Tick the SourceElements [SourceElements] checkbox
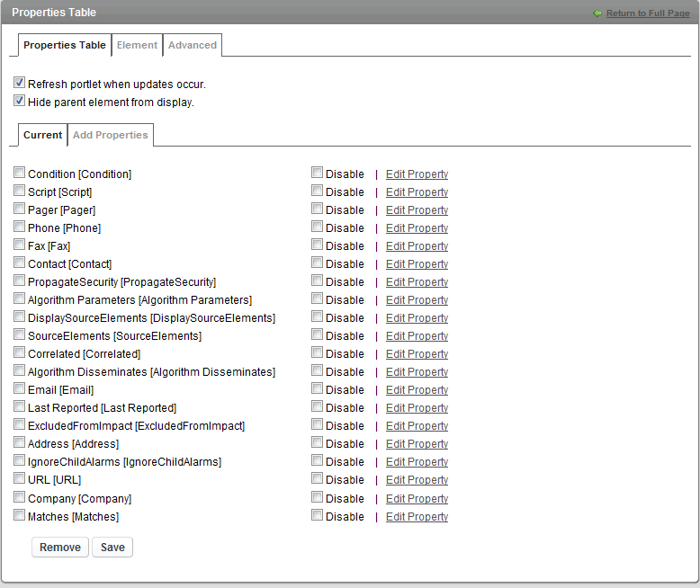The height and width of the screenshot is (588, 700). coord(19,334)
